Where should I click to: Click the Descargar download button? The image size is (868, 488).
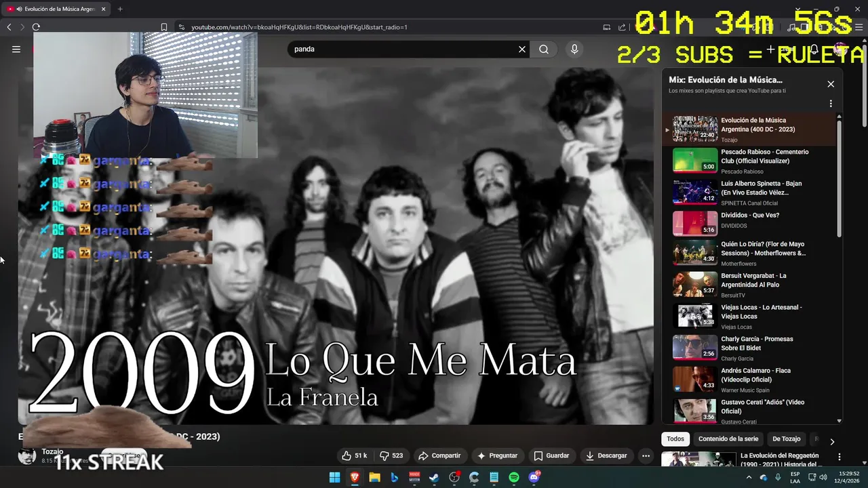point(606,455)
